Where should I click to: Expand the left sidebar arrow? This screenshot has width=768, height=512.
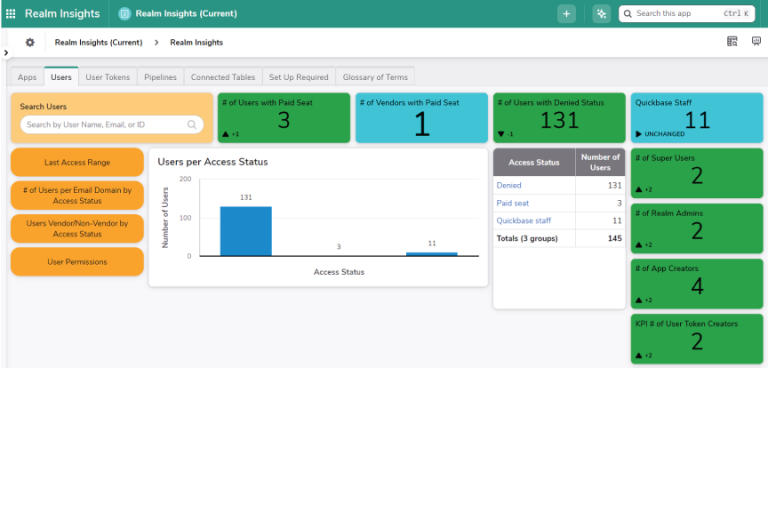pos(6,53)
